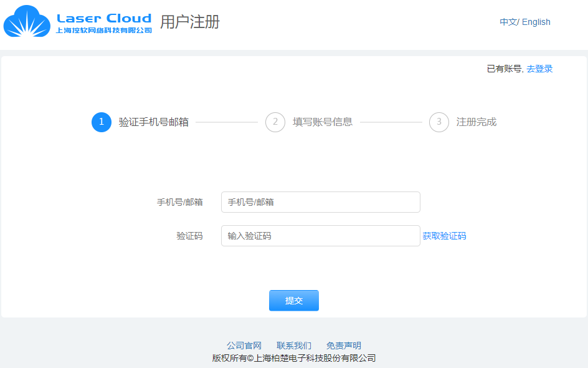Click the Laser Cloud cloud logo icon
Image resolution: width=588 pixels, height=368 pixels.
27,22
